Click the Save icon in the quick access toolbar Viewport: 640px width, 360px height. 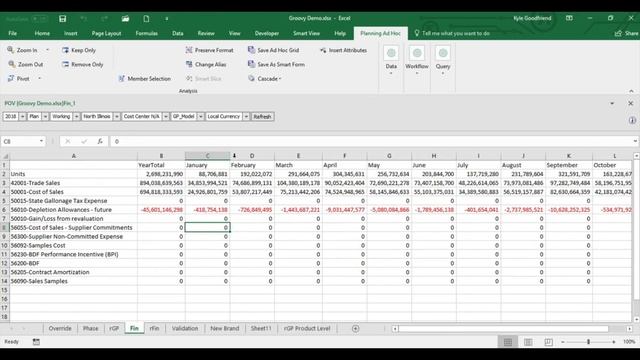(62, 19)
